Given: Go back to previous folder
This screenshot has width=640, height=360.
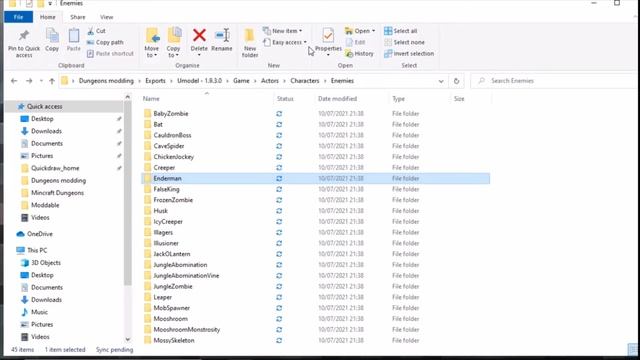Looking at the screenshot, I should coord(14,81).
